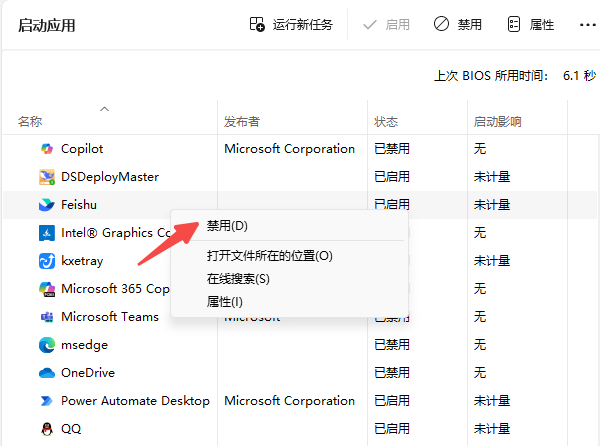Click the 禁用 toolbar button
The width and height of the screenshot is (600, 446).
457,24
